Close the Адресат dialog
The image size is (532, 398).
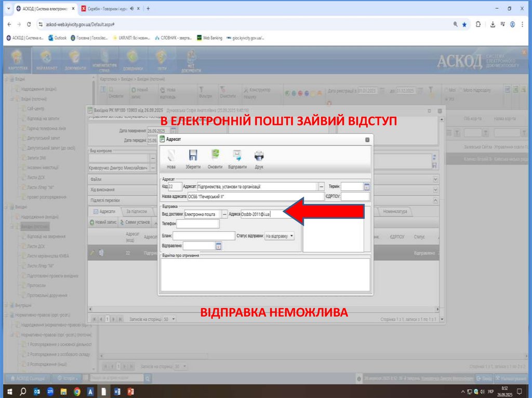pyautogui.click(x=367, y=140)
